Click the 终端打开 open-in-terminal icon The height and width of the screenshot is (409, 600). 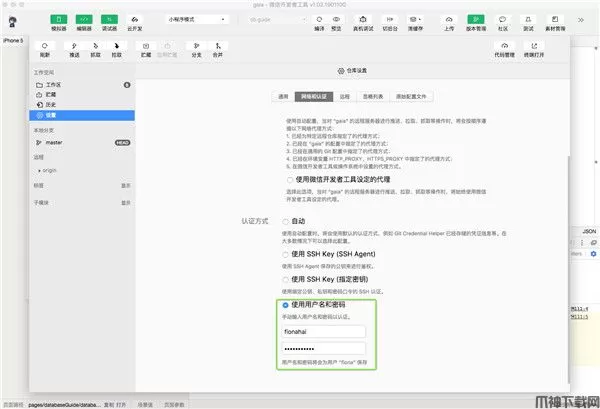pyautogui.click(x=534, y=46)
